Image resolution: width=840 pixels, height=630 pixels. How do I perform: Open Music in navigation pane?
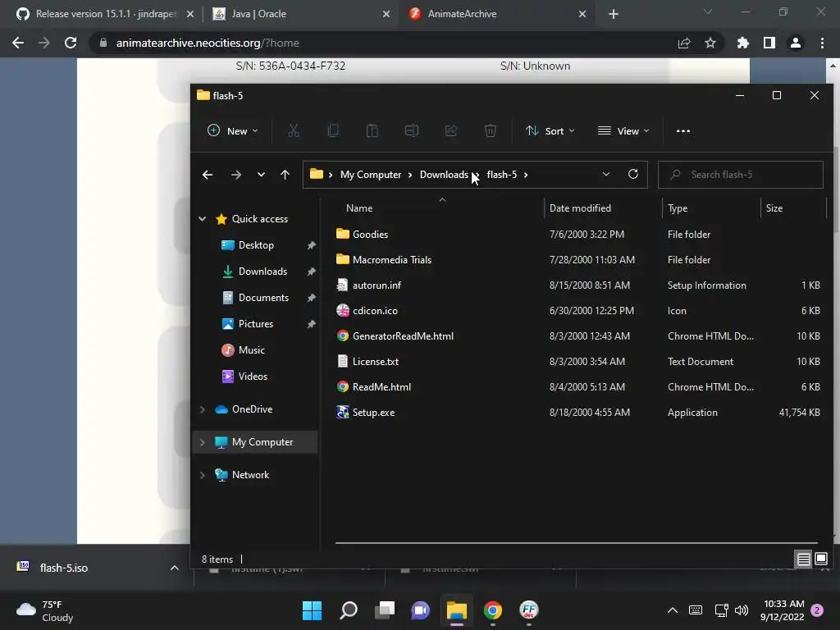click(251, 349)
